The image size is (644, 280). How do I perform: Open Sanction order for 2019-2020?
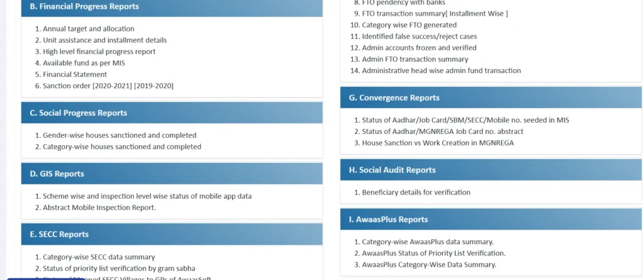click(153, 86)
